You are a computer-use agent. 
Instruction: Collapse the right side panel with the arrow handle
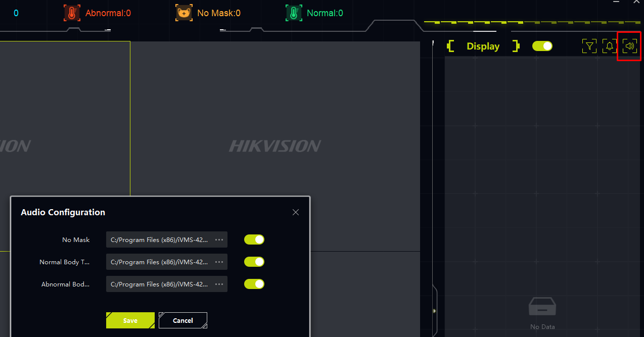coord(434,311)
